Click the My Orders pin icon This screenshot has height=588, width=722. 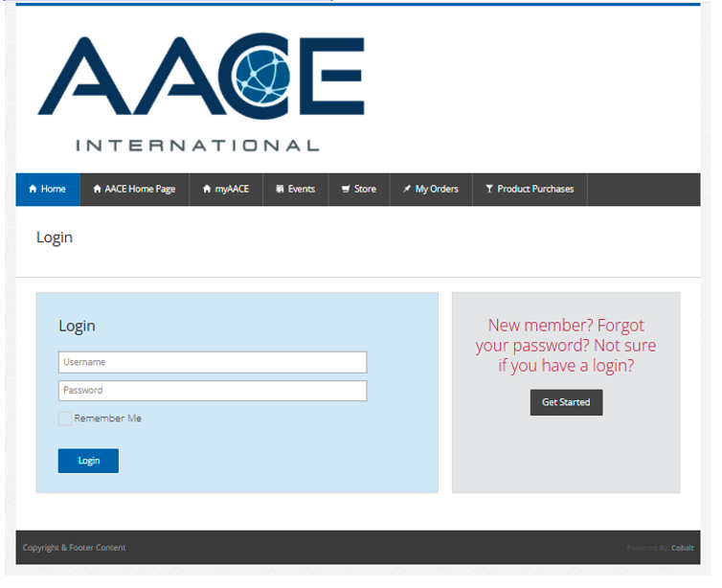pos(407,190)
